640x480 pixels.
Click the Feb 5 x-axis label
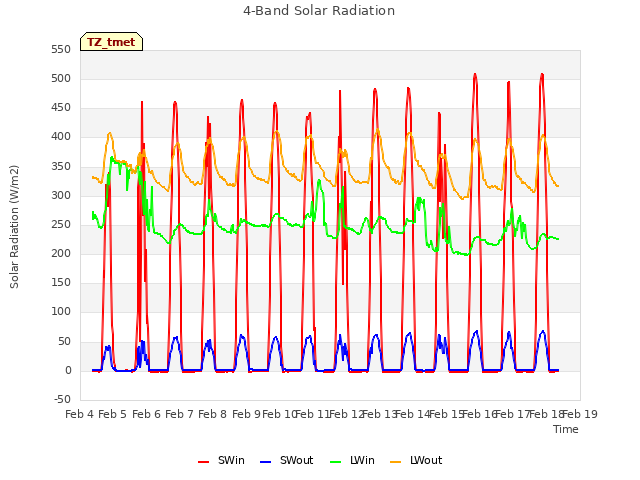(113, 414)
